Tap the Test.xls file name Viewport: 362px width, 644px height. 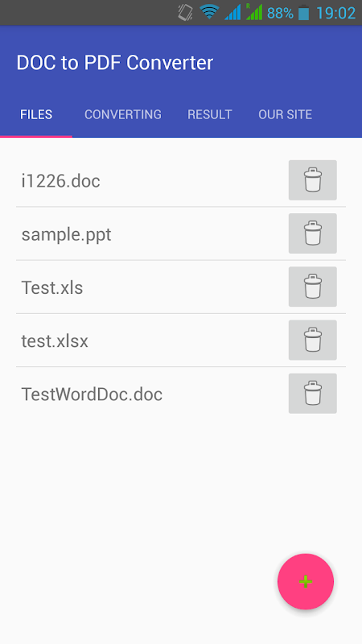[x=52, y=288]
